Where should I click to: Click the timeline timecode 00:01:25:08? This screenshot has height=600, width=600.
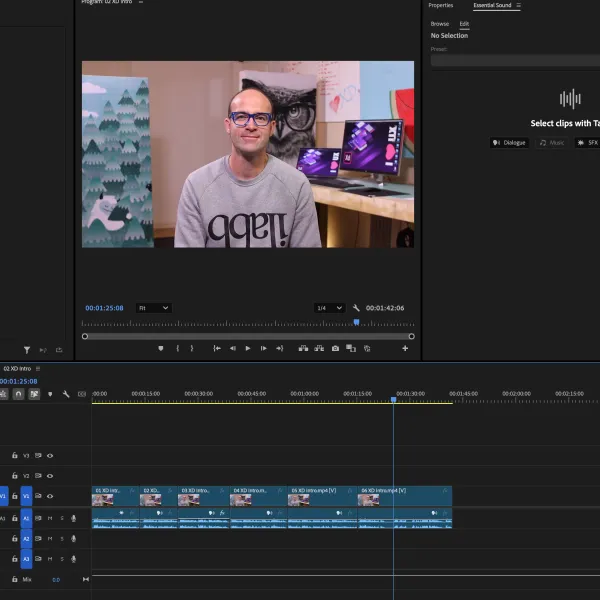click(x=19, y=381)
